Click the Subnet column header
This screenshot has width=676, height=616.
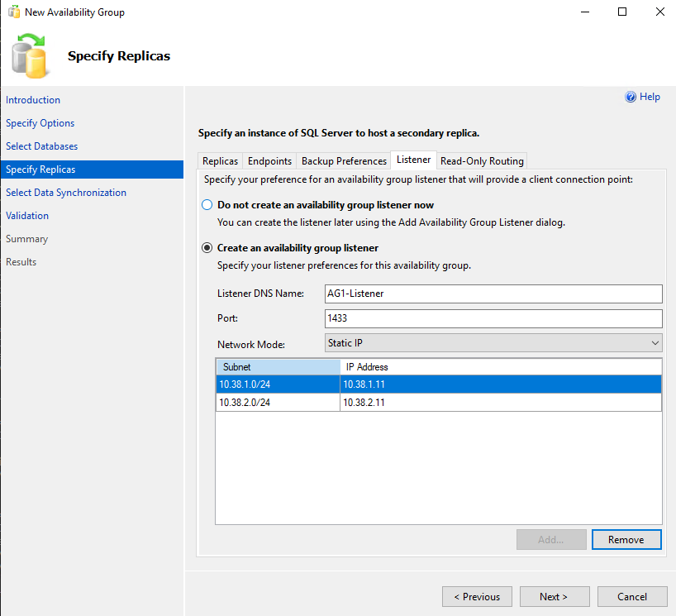[277, 366]
